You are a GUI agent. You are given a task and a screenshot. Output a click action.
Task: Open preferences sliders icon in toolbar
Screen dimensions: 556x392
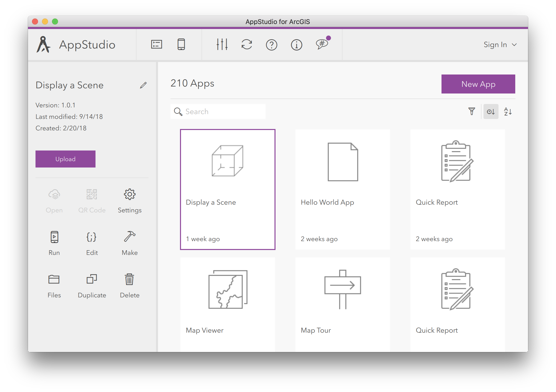(222, 44)
